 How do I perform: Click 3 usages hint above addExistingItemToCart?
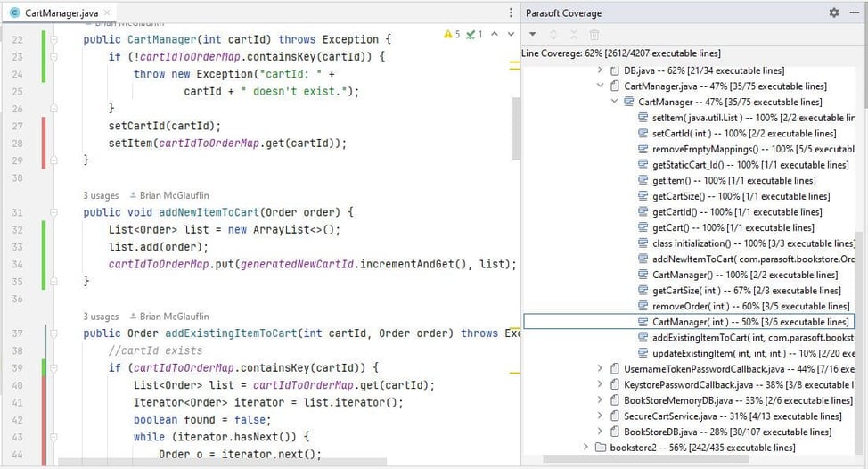(x=101, y=317)
